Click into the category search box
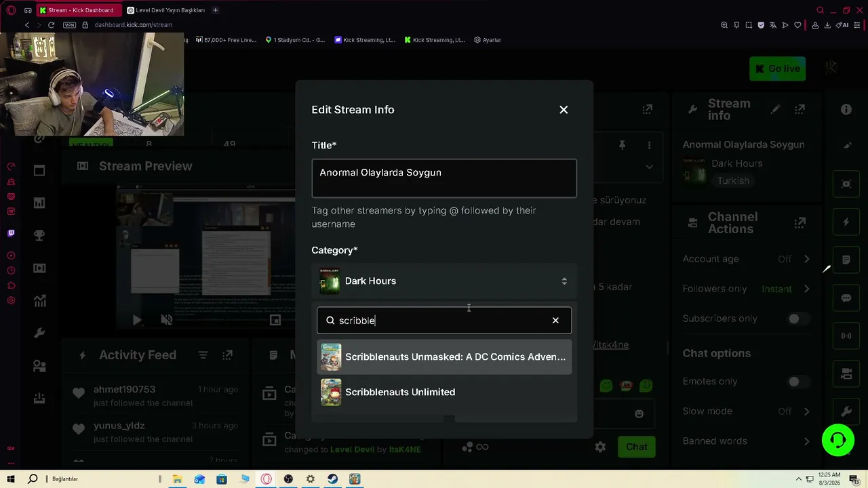Screen dimensions: 868x488 [x=444, y=321]
